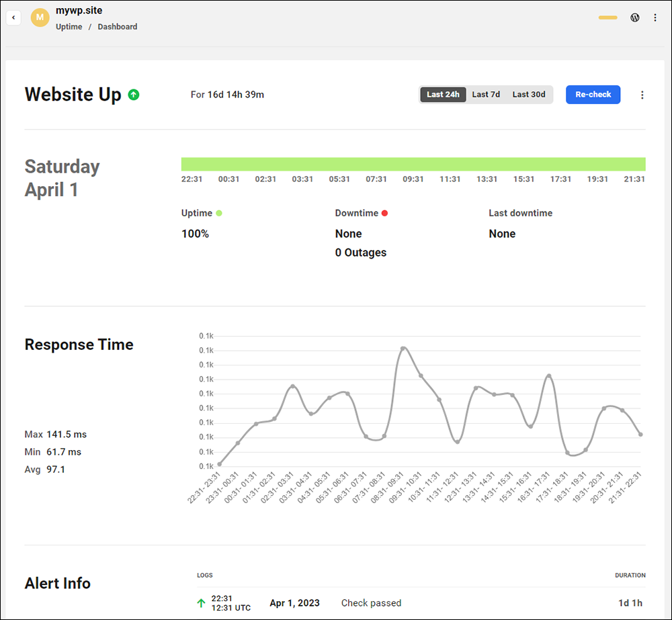Click the DURATION column header
This screenshot has height=620, width=672.
click(x=630, y=575)
